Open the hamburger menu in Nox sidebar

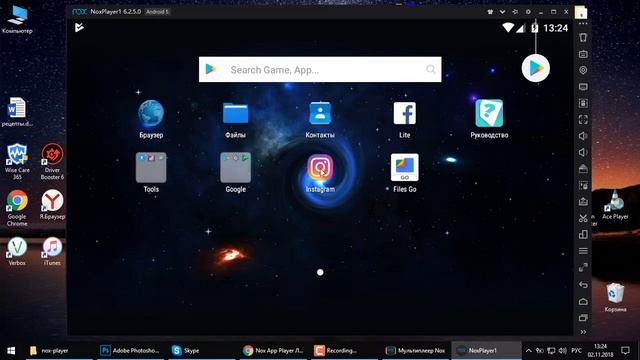point(583,251)
